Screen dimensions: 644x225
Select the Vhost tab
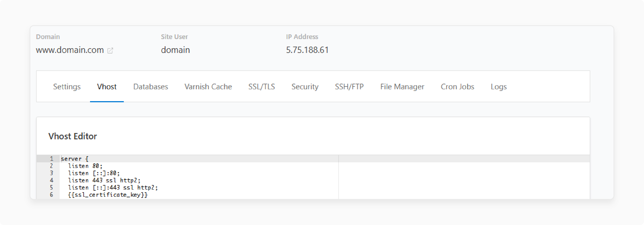pyautogui.click(x=107, y=87)
